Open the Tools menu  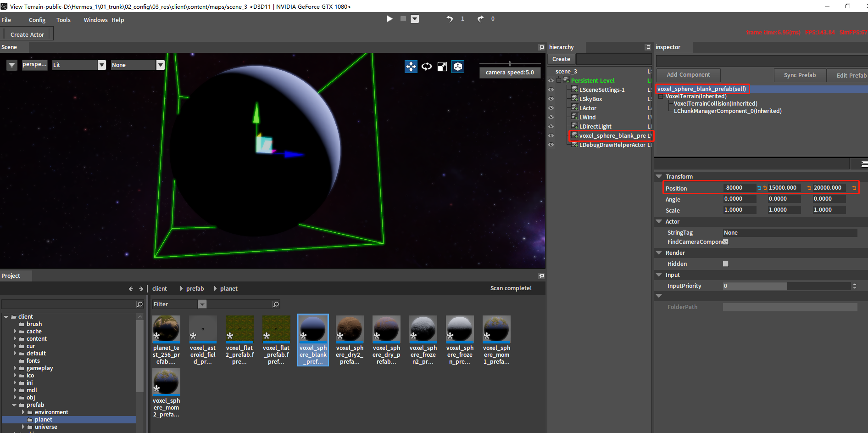click(x=63, y=20)
